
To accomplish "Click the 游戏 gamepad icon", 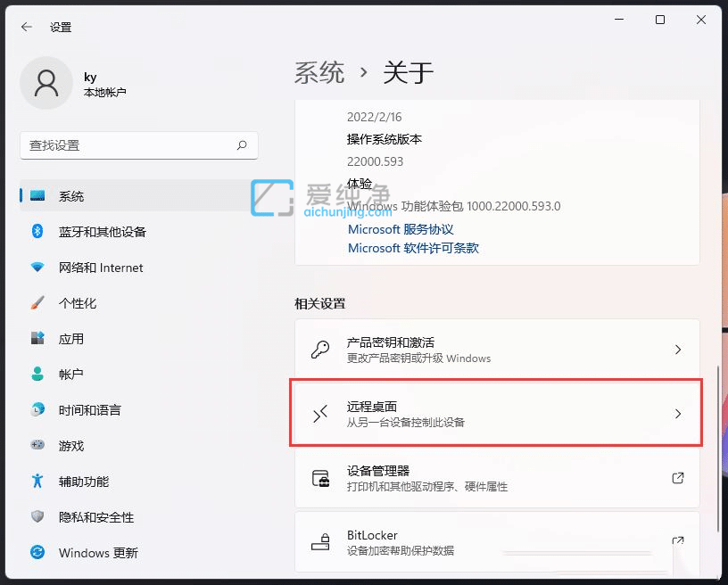I will (x=37, y=445).
